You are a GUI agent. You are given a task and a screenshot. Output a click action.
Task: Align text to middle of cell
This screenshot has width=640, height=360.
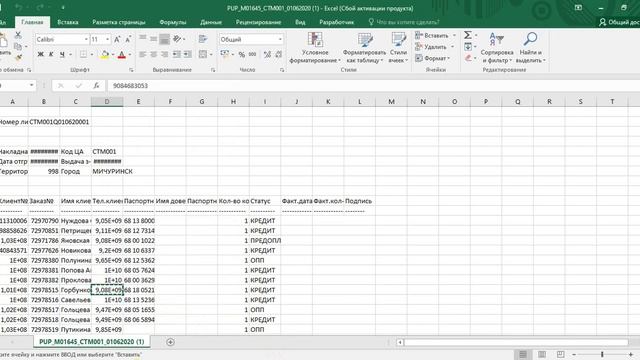(x=153, y=39)
